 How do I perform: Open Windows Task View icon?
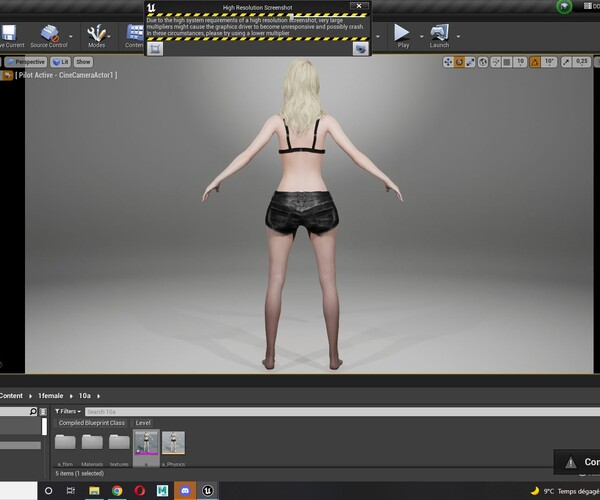71,490
